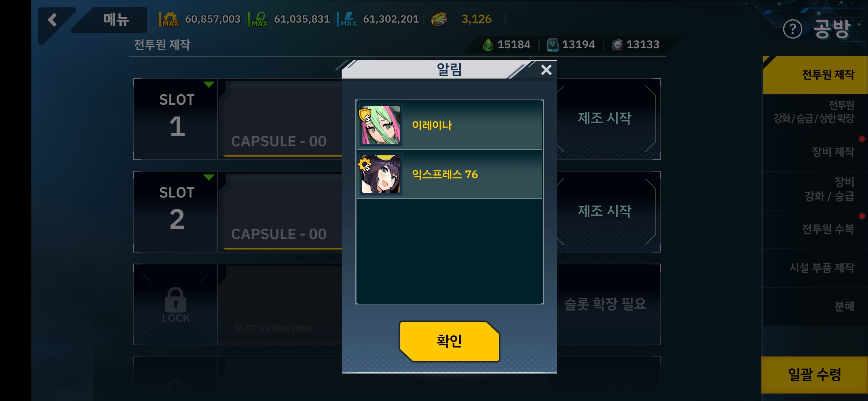This screenshot has height=401, width=868.
Task: Open the help question mark icon
Action: [792, 29]
